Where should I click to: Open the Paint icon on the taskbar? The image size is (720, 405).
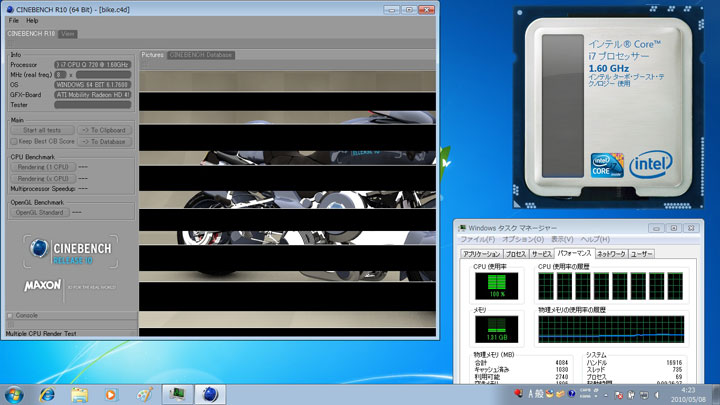(145, 395)
